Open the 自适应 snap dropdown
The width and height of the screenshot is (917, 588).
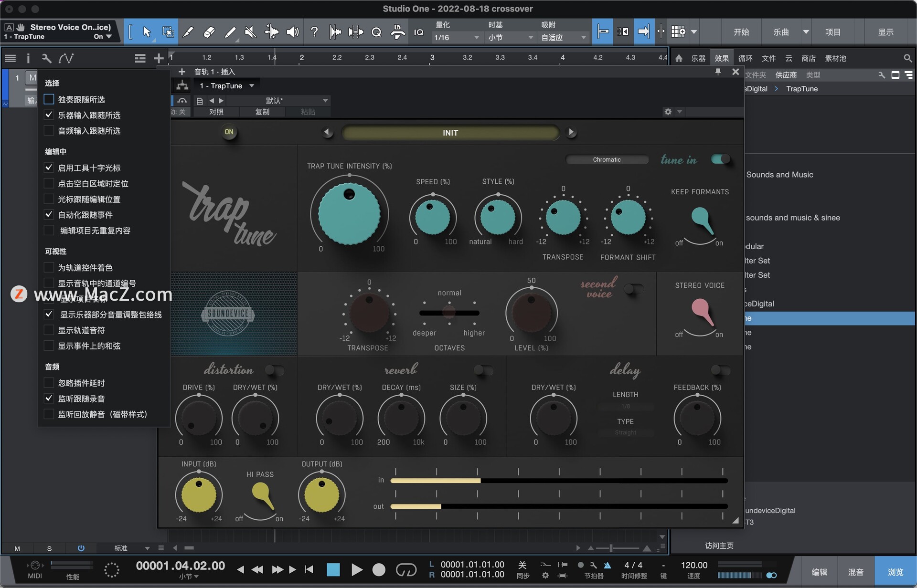[x=564, y=37]
